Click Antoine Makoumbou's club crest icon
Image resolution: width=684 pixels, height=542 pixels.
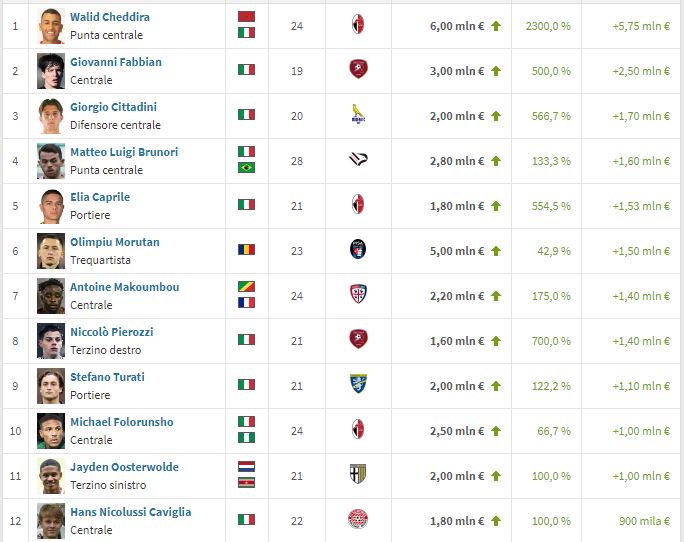[x=358, y=295]
